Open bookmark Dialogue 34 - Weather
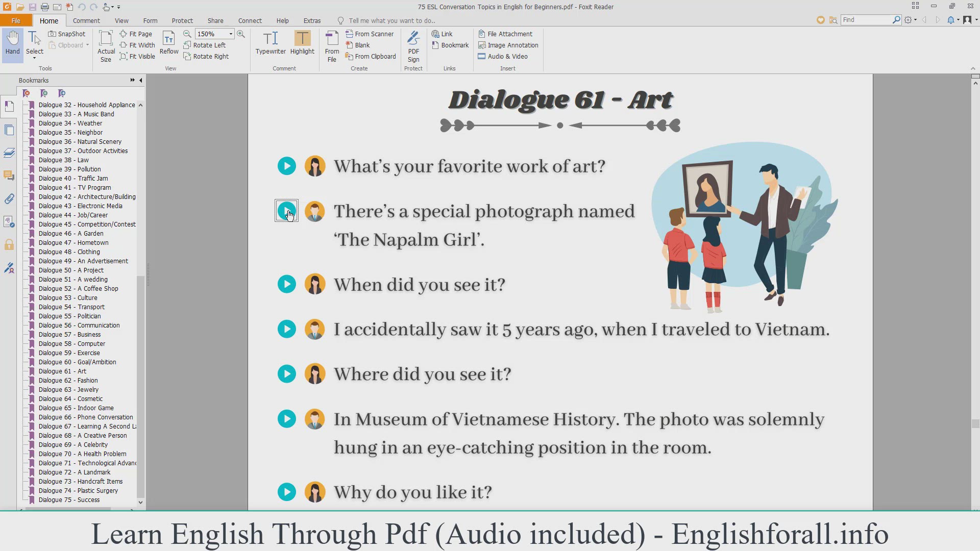The height and width of the screenshot is (551, 980). coord(70,123)
